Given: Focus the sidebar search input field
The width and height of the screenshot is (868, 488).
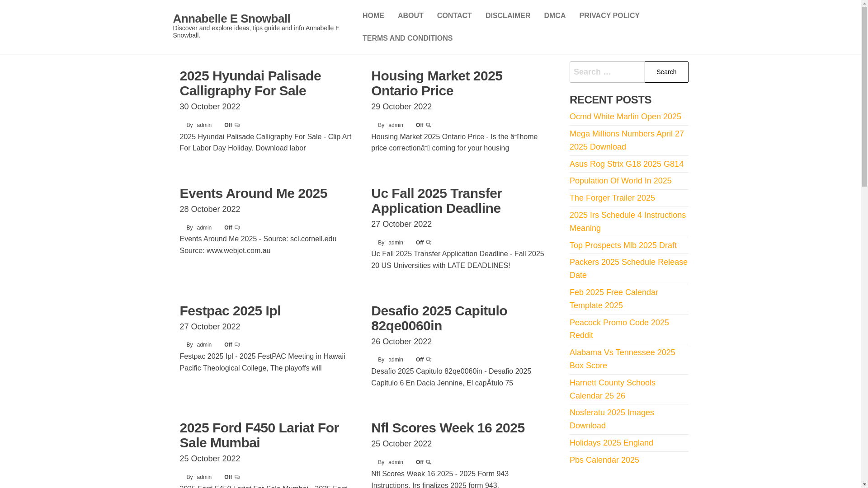Looking at the screenshot, I should (607, 72).
